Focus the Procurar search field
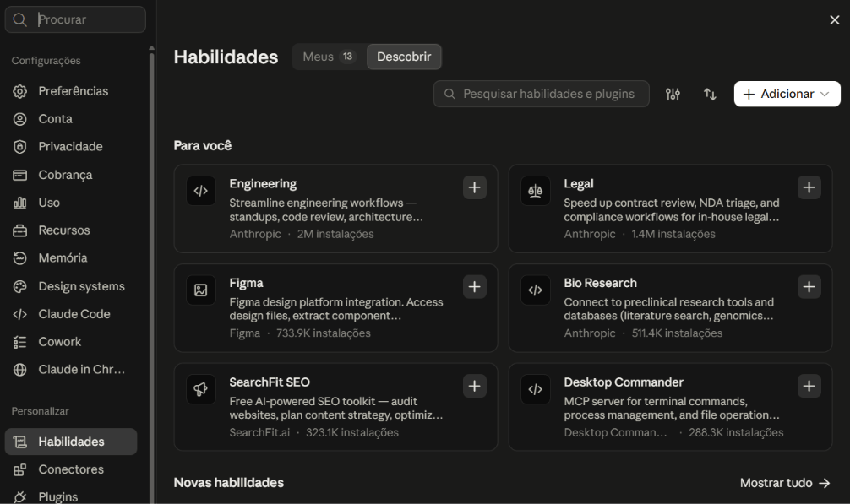Viewport: 850px width, 504px height. point(75,19)
